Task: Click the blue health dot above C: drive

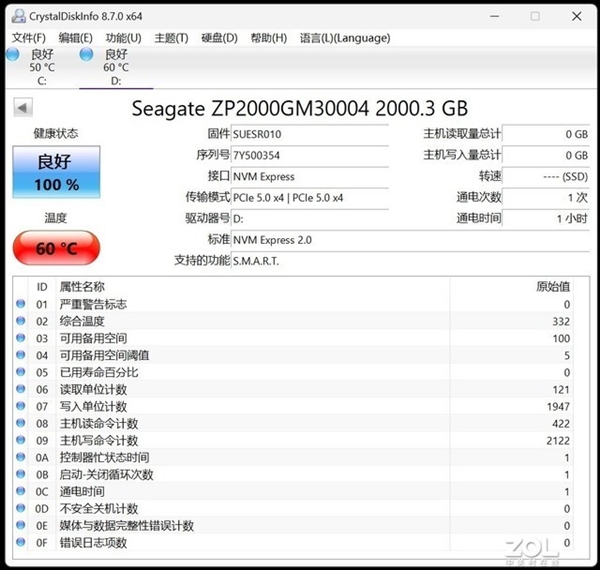Action: (x=13, y=54)
